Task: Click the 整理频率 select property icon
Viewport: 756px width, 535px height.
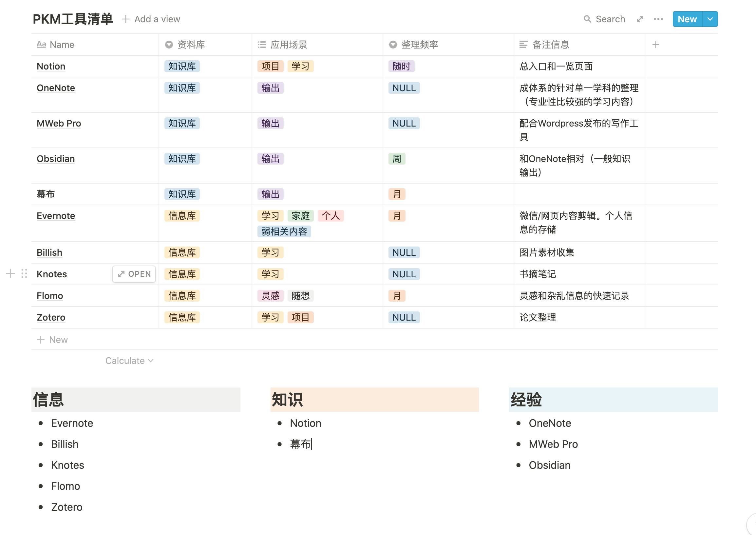Action: click(x=393, y=45)
